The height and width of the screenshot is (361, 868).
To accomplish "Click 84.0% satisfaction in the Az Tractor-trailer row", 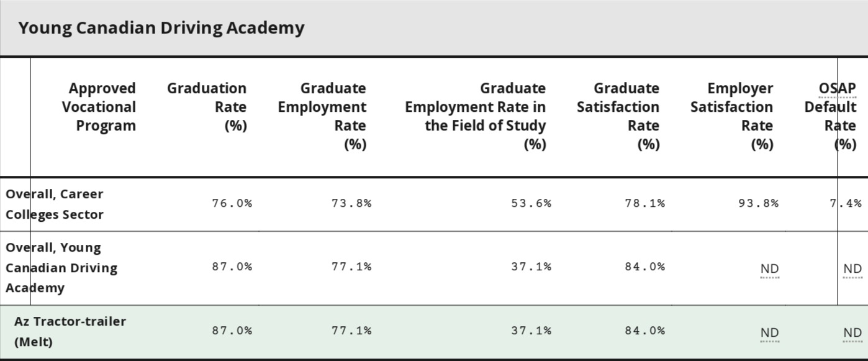I will click(645, 331).
